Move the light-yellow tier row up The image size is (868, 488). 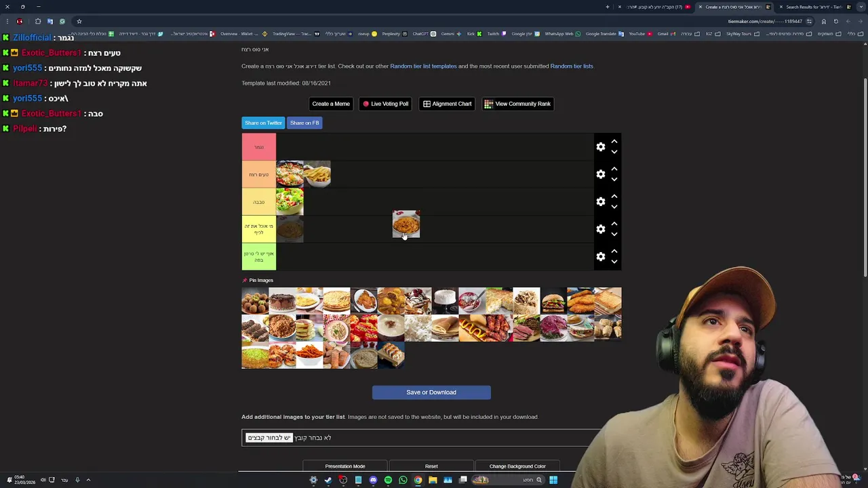point(614,197)
